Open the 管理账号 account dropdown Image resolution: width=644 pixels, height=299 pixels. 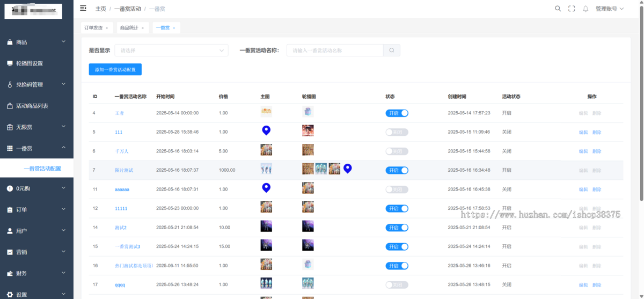[610, 9]
